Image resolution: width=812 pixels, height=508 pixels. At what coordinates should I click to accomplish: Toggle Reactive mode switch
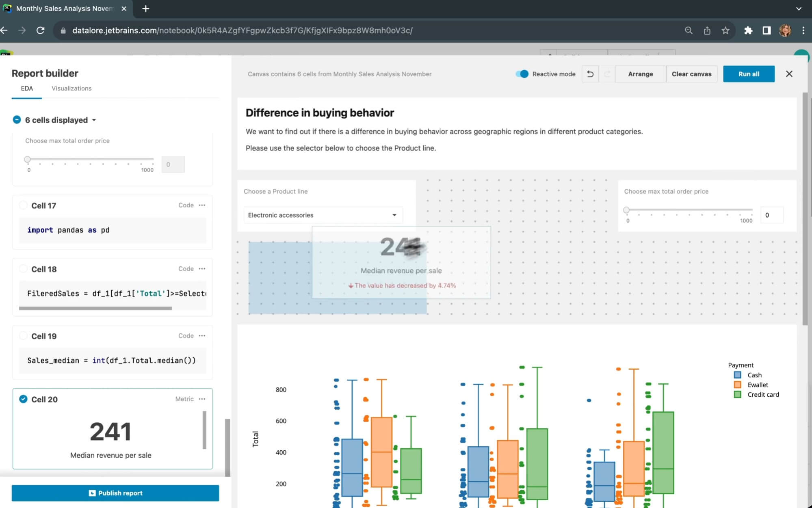522,74
